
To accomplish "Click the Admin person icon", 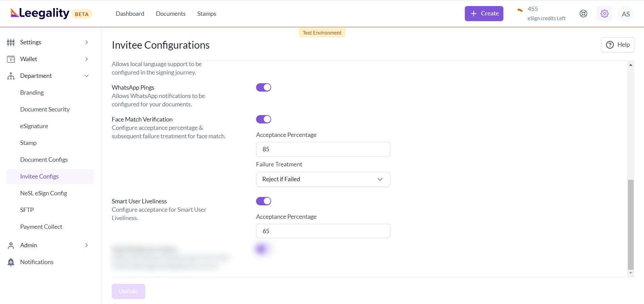I will click(11, 245).
